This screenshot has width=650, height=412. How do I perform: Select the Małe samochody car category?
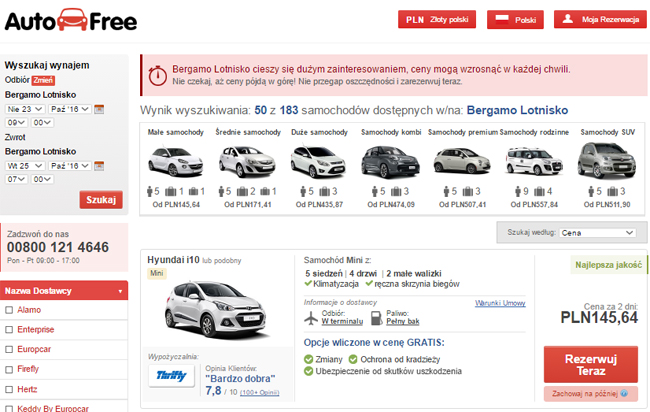click(x=176, y=168)
